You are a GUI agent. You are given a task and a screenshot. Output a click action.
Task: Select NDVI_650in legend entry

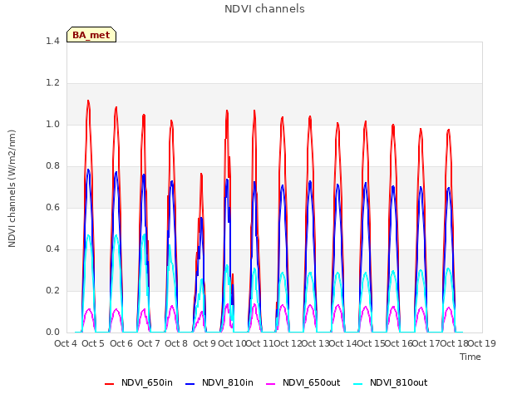(x=139, y=382)
